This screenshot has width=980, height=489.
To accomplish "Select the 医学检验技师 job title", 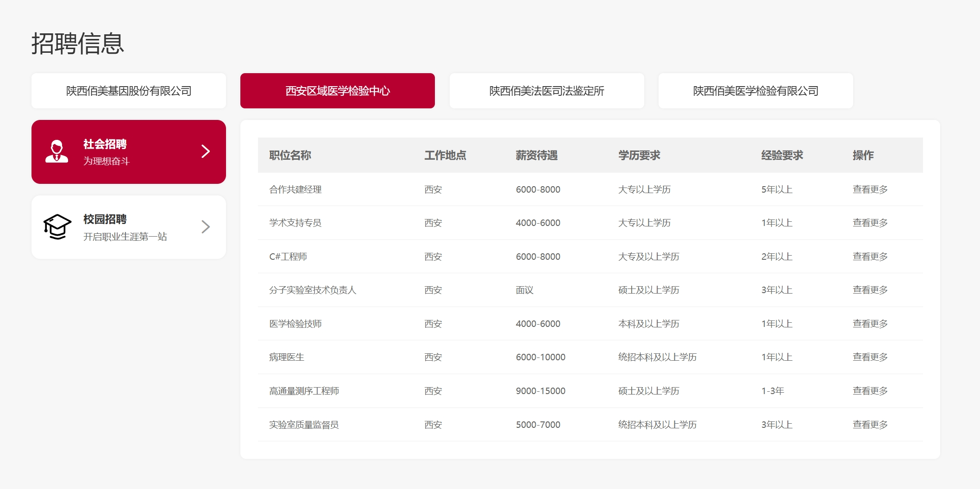I will [295, 324].
